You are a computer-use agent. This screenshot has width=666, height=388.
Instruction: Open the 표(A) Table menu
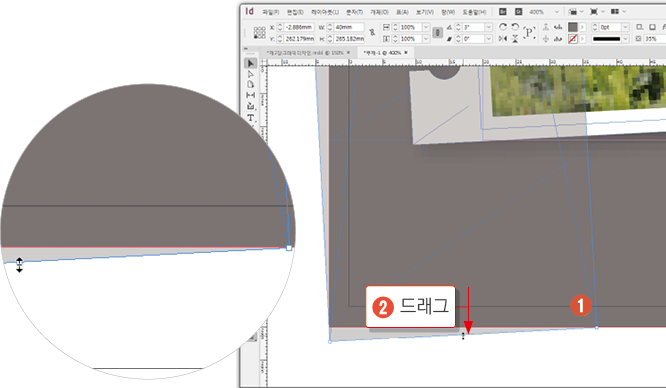[x=402, y=12]
